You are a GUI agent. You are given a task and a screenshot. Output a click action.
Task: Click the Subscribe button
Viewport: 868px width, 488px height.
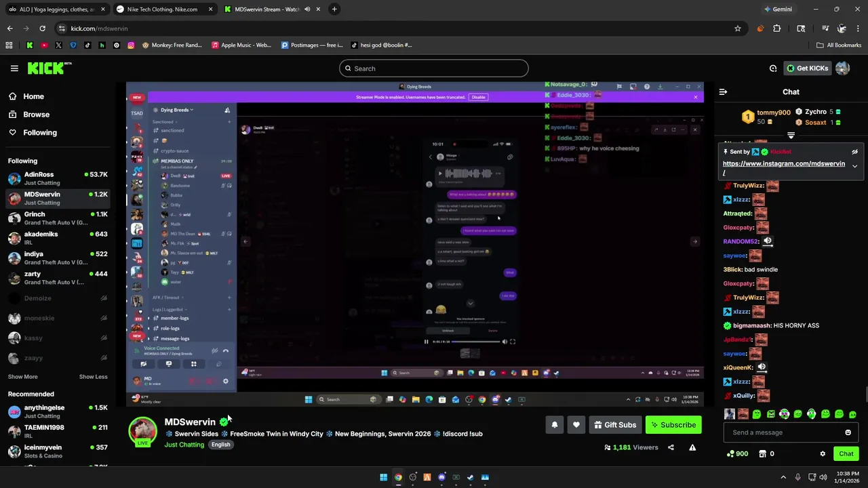coord(673,425)
